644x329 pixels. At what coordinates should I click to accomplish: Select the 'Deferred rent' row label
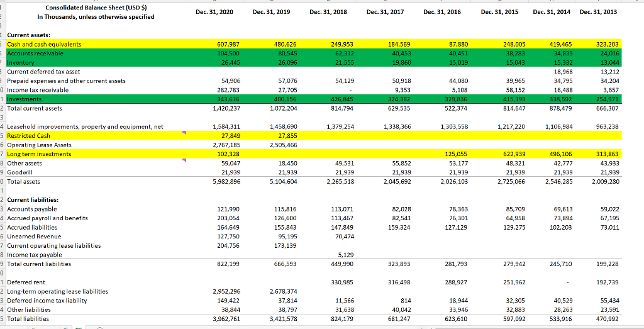[x=26, y=282]
